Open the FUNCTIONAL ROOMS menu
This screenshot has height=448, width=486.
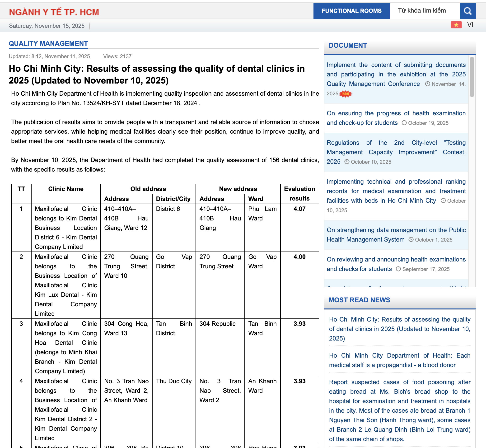(x=351, y=11)
